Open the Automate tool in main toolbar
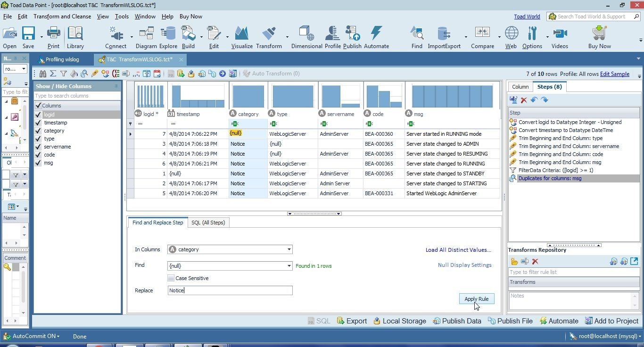Viewport: 644px width, 347px height. coord(376,37)
